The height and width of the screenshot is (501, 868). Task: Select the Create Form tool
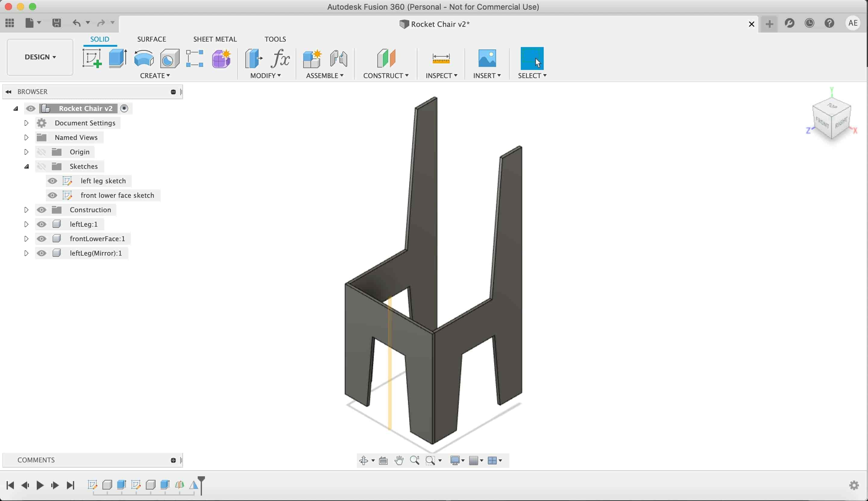coord(221,58)
